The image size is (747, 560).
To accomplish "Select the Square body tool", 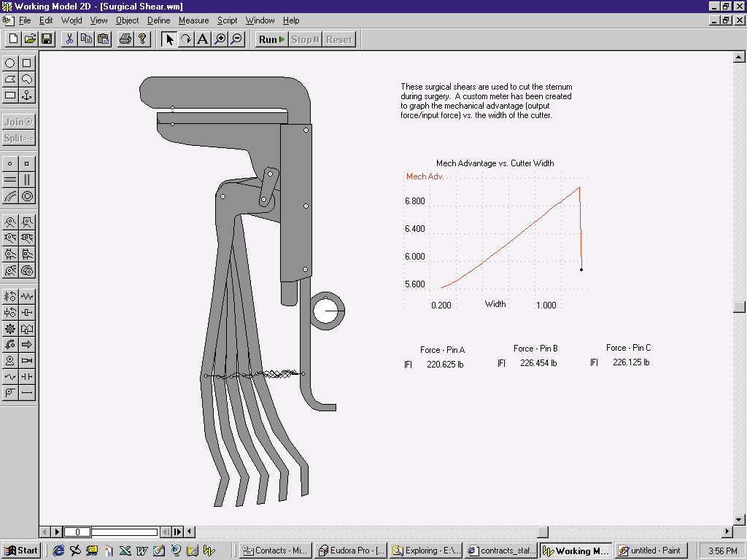I will click(27, 63).
